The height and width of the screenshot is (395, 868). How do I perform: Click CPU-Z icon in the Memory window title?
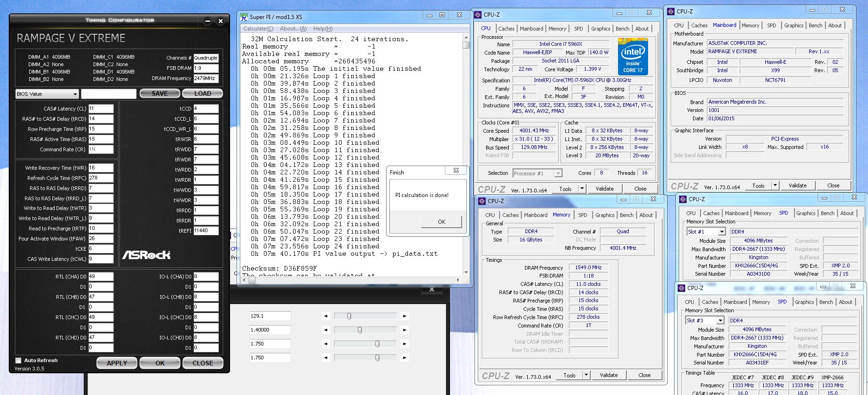tap(482, 201)
